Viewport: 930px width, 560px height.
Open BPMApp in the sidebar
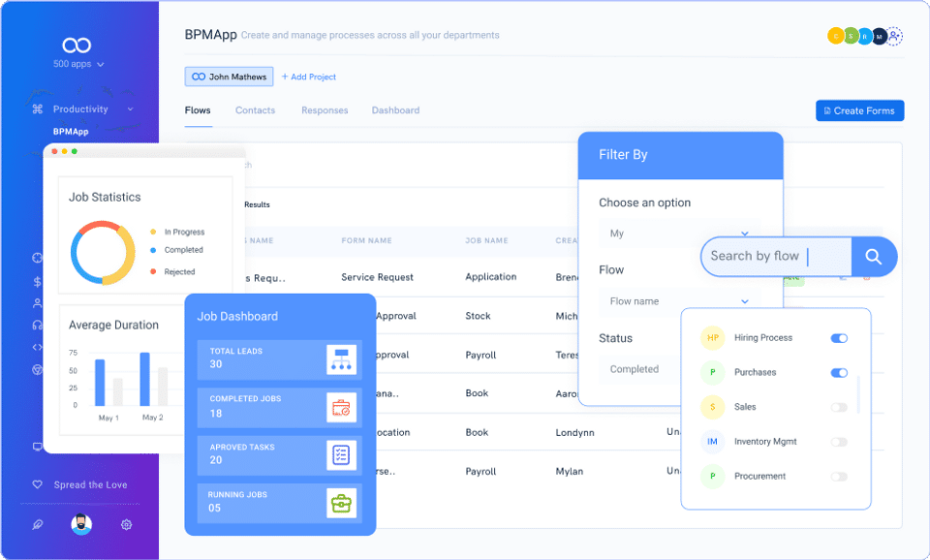tap(71, 131)
